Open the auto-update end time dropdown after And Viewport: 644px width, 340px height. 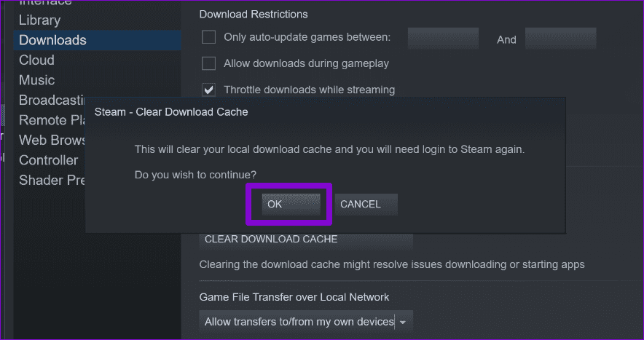click(x=560, y=39)
